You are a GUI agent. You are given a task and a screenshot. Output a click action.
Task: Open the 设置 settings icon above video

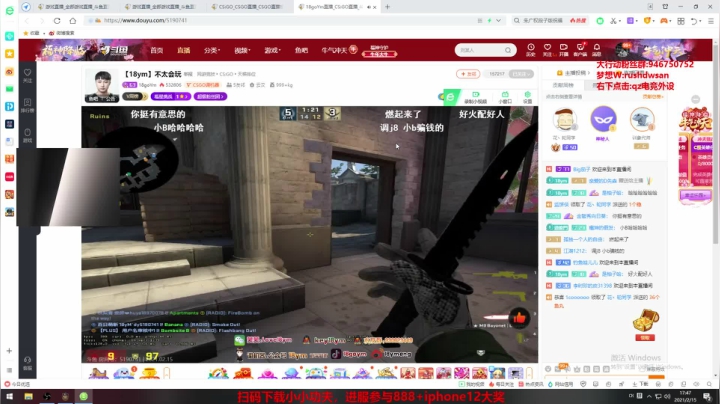528,97
